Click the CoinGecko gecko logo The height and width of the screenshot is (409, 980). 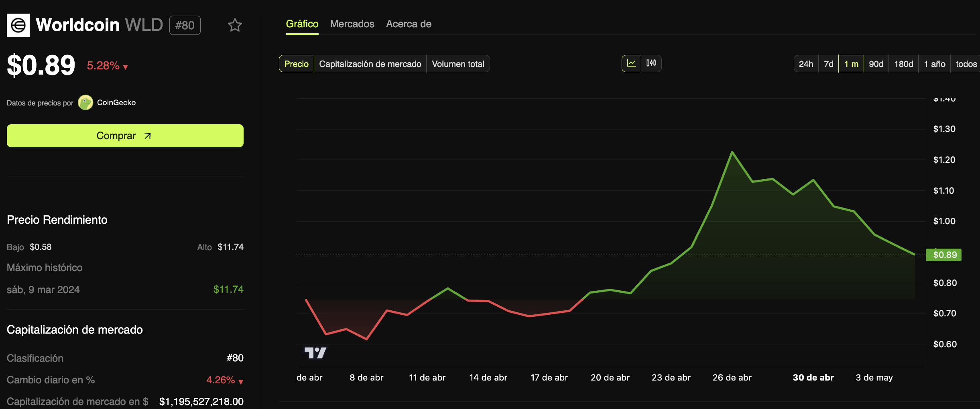(85, 103)
